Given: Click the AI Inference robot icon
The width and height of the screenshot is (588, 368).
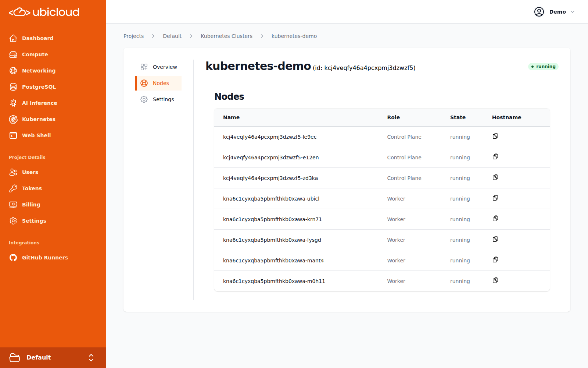Looking at the screenshot, I should (13, 103).
